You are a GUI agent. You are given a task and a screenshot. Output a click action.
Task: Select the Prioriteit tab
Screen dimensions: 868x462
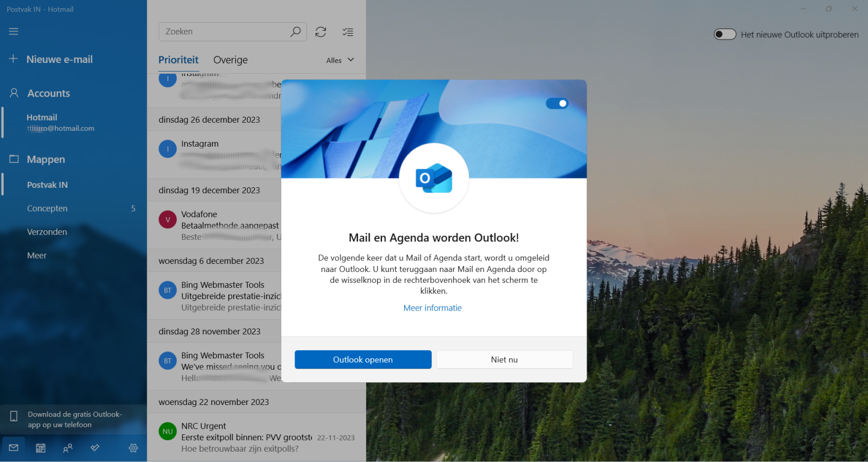pyautogui.click(x=178, y=60)
